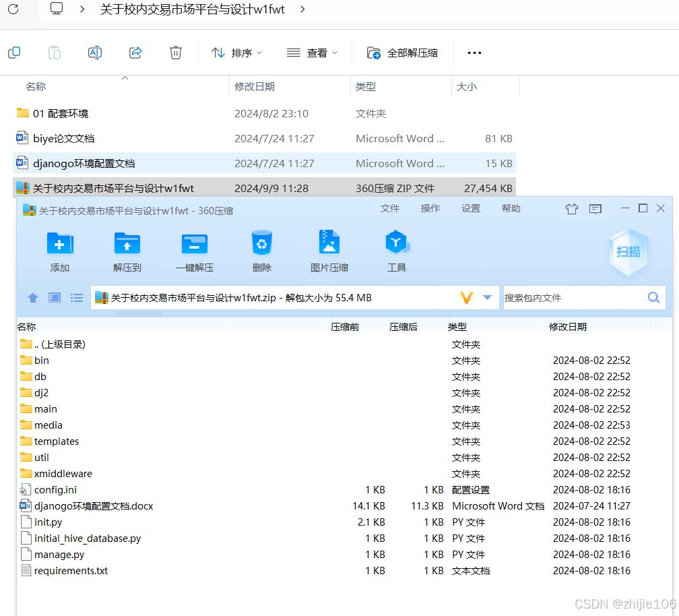Click the feedback message icon in the 360压缩 title bar
679x616 pixels.
[x=595, y=209]
